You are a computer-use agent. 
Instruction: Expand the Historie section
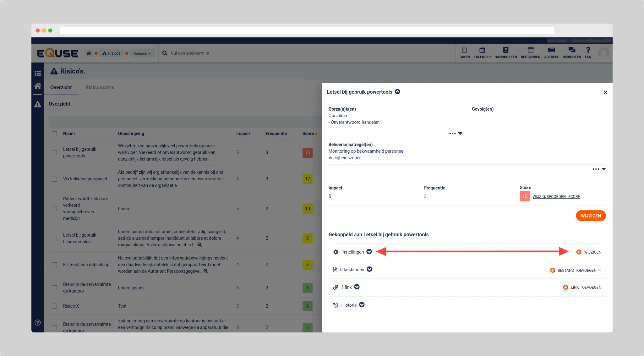click(x=362, y=305)
